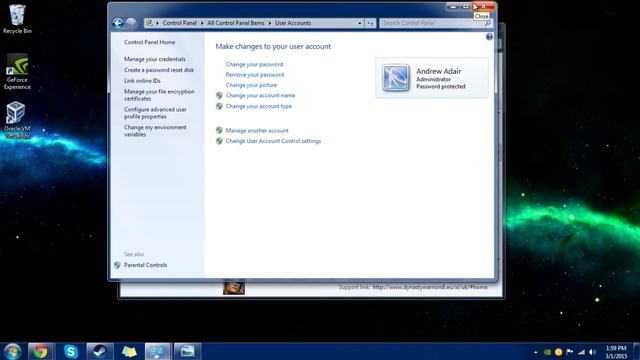640x360 pixels.
Task: Click the volume speaker tray icon
Action: pyautogui.click(x=593, y=352)
